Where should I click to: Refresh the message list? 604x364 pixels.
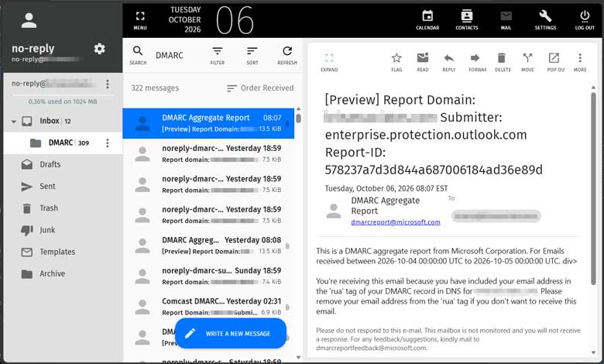point(287,56)
